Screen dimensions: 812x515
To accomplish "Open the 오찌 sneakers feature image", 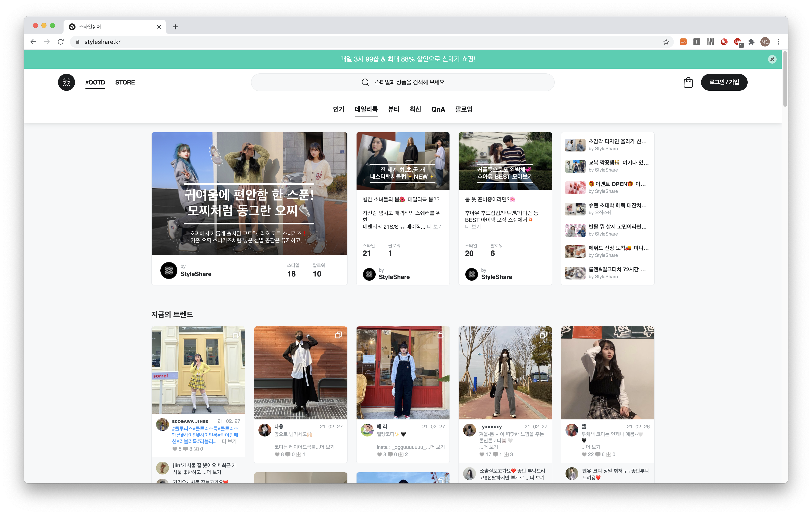I will pyautogui.click(x=249, y=194).
